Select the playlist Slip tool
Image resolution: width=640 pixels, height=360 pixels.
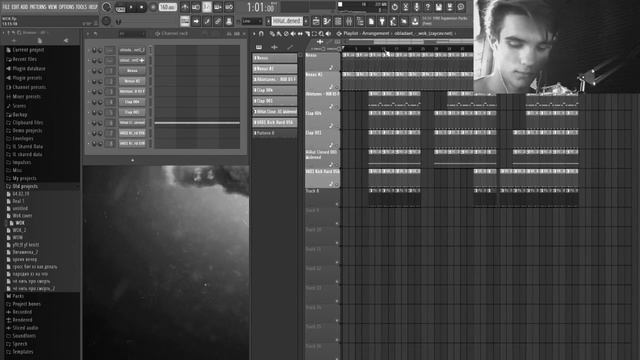coord(300,33)
